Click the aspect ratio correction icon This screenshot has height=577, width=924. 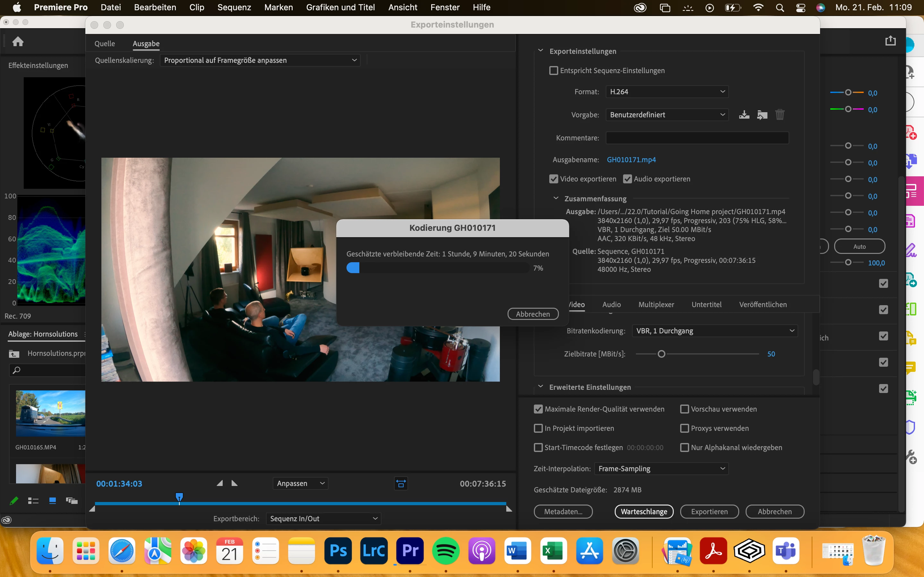pos(401,483)
